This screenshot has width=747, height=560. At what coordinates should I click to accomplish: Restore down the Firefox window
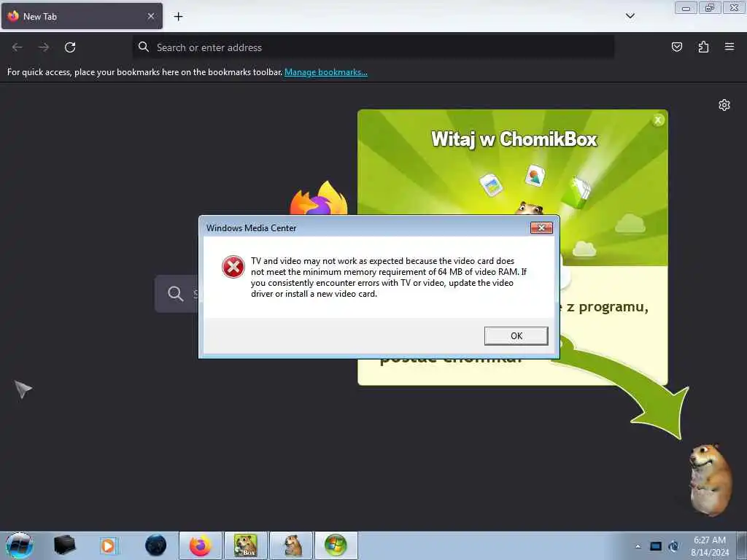click(710, 7)
